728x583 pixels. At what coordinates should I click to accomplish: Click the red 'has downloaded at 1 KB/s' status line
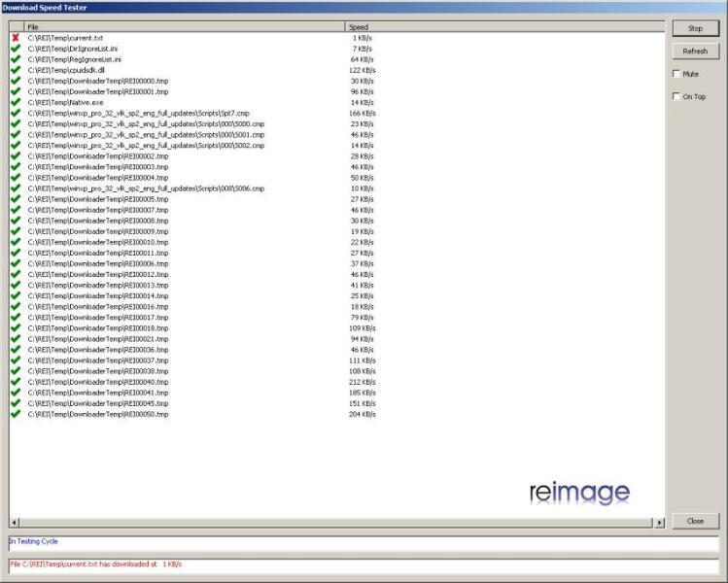pos(364,566)
